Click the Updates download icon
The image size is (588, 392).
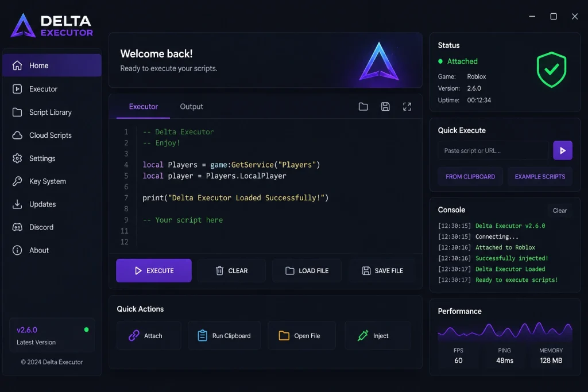click(x=17, y=204)
